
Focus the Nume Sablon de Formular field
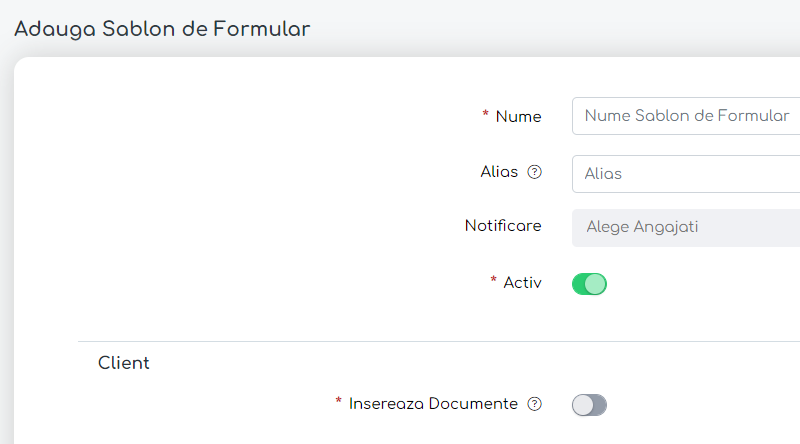[x=686, y=116]
